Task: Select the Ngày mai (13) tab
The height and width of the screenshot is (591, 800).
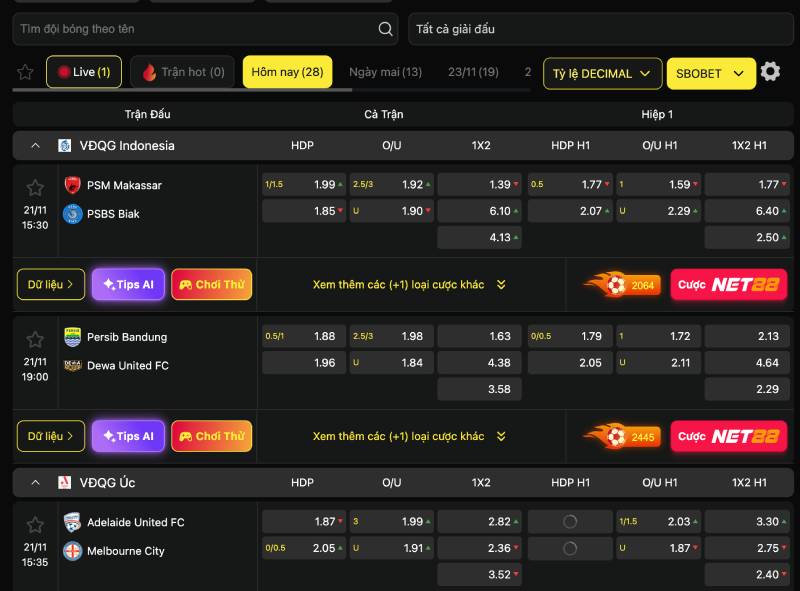Action: [x=385, y=72]
